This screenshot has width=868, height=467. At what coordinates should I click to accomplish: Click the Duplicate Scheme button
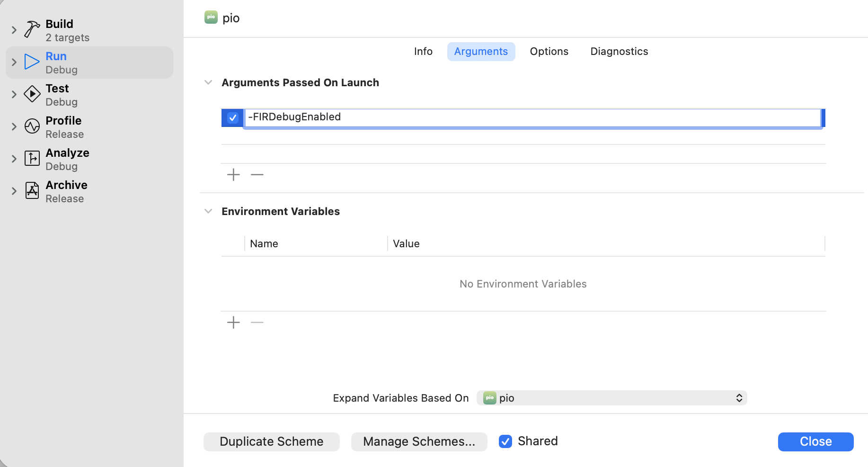click(272, 441)
